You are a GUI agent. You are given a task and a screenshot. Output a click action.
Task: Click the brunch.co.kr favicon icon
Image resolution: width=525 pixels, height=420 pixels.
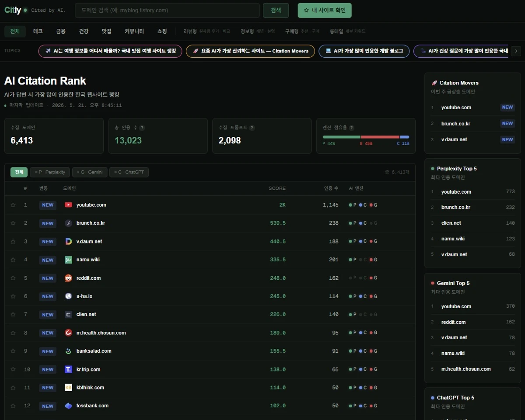(x=68, y=223)
